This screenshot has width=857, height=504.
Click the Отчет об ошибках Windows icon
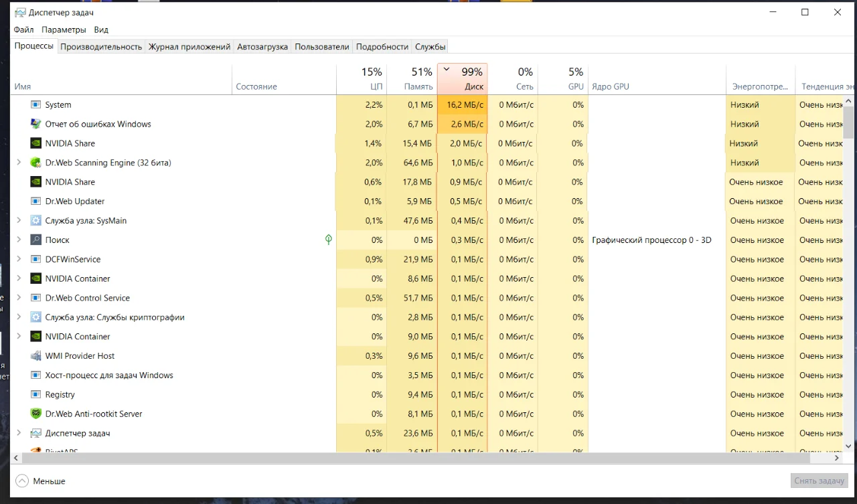click(36, 124)
